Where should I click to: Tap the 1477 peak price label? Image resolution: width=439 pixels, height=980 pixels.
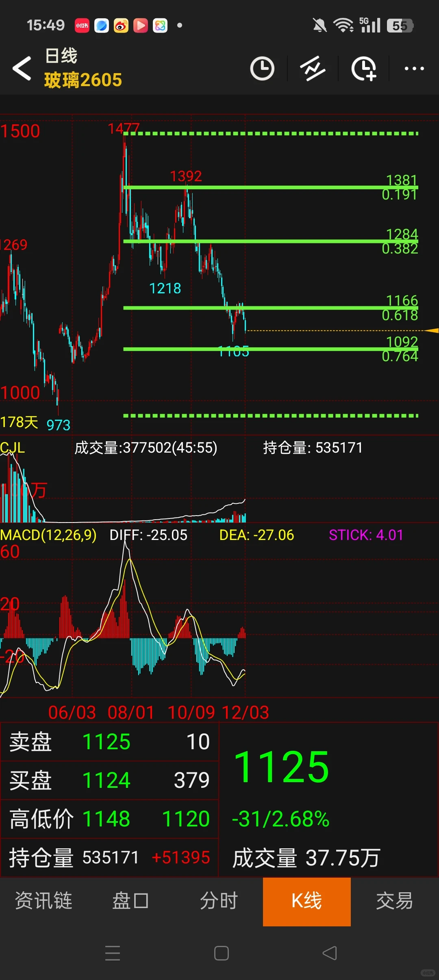tap(124, 128)
